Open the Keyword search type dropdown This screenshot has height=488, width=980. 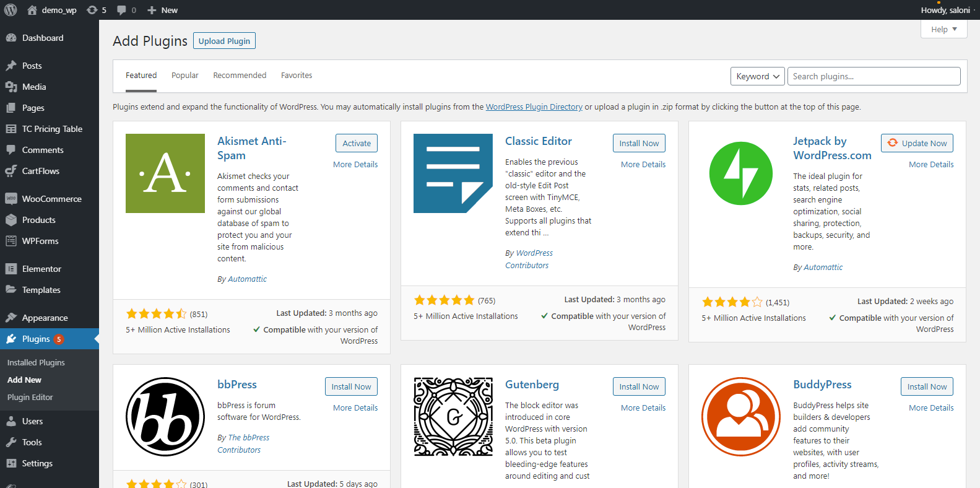click(758, 76)
